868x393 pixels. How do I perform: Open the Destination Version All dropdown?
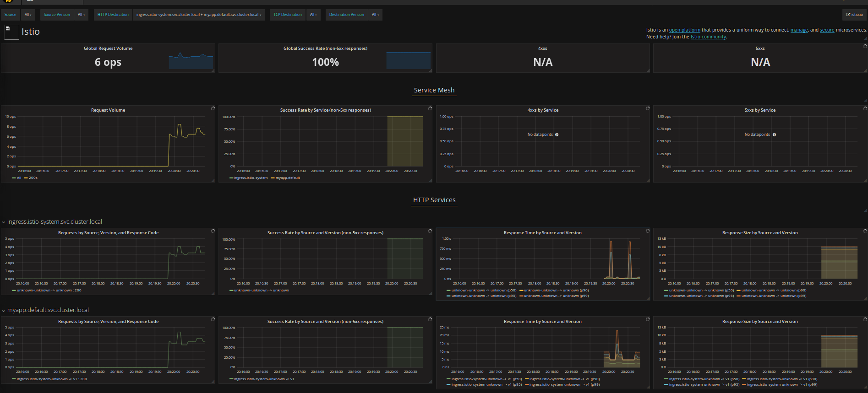tap(375, 15)
